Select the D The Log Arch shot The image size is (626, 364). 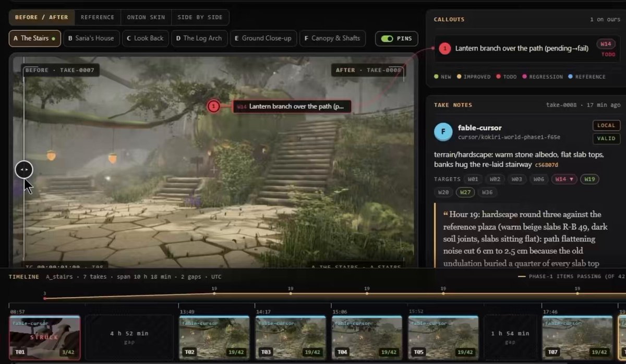199,39
